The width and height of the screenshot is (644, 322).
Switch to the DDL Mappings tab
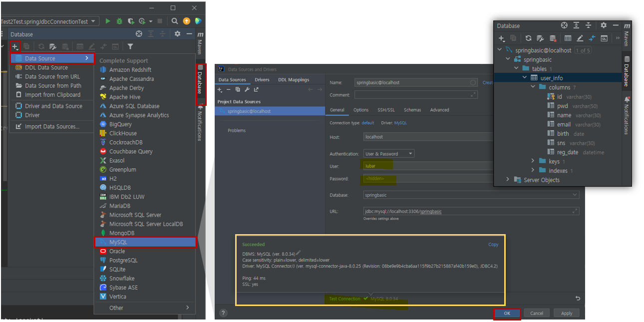(294, 80)
